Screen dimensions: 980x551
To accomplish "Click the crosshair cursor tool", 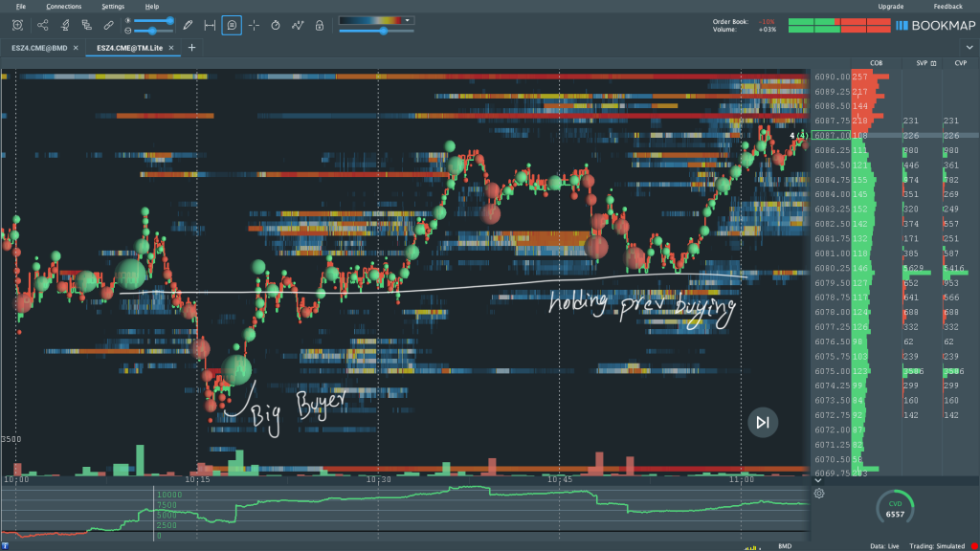I will click(253, 25).
